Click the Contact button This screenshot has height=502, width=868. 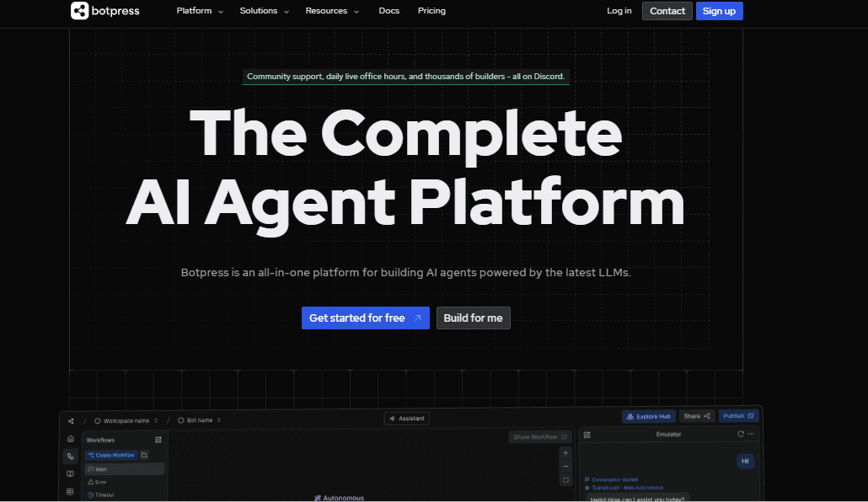click(x=667, y=11)
